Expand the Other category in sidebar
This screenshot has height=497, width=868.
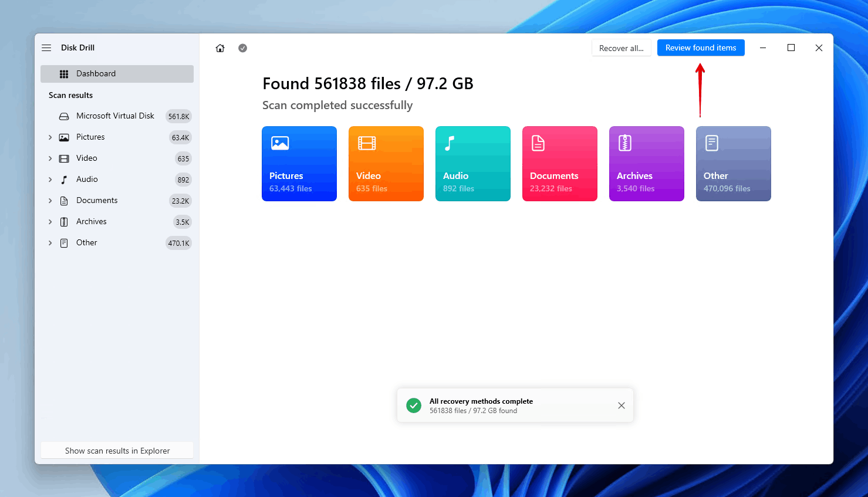50,243
